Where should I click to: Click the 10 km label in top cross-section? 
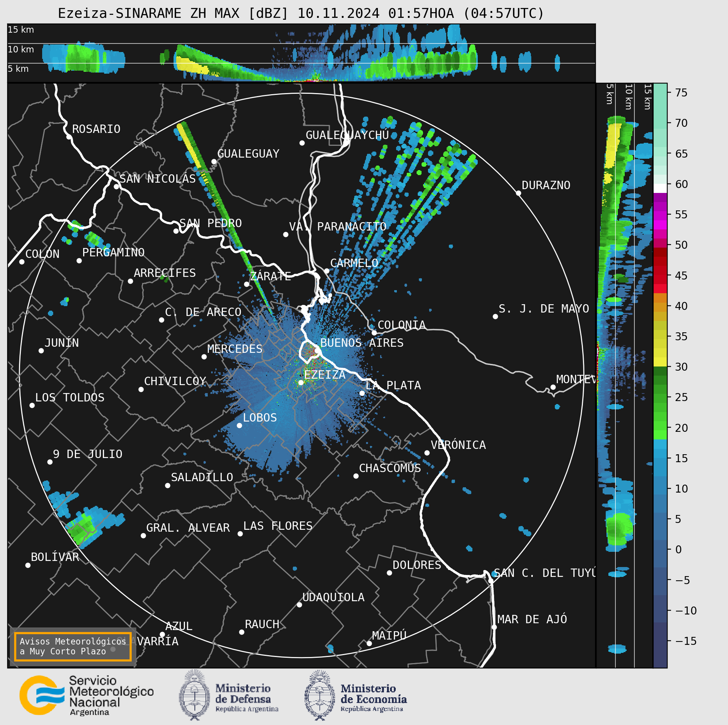pos(21,49)
